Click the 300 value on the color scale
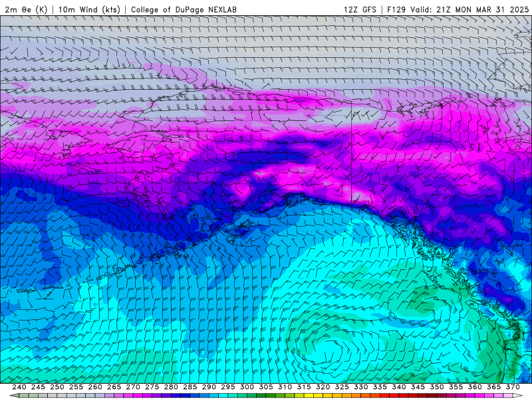Screen dimensions: 532x399 coord(247,387)
